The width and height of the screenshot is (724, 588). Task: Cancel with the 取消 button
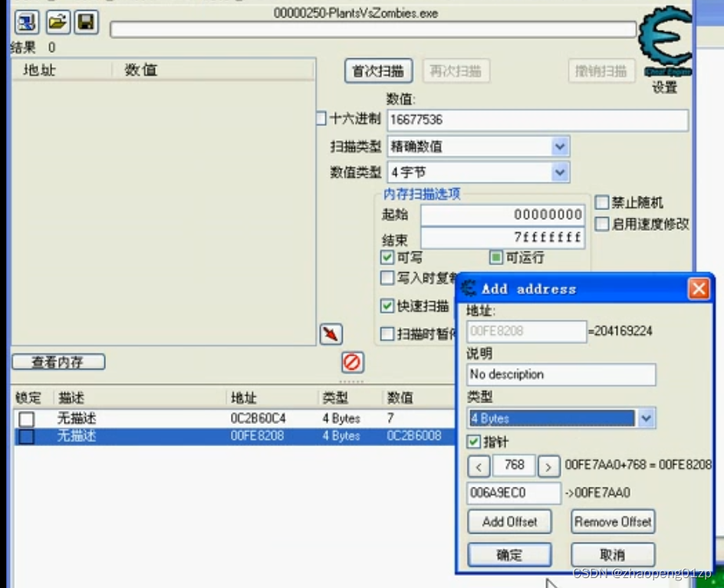point(614,555)
